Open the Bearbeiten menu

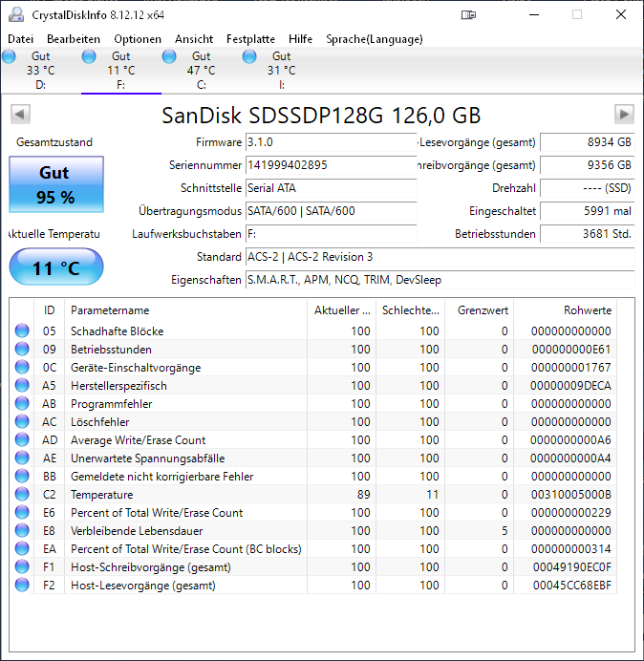click(74, 39)
